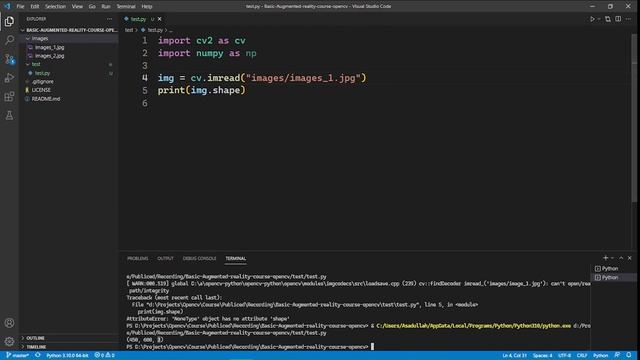640x360 pixels.
Task: Switch to the Output panel tab
Action: coord(165,258)
